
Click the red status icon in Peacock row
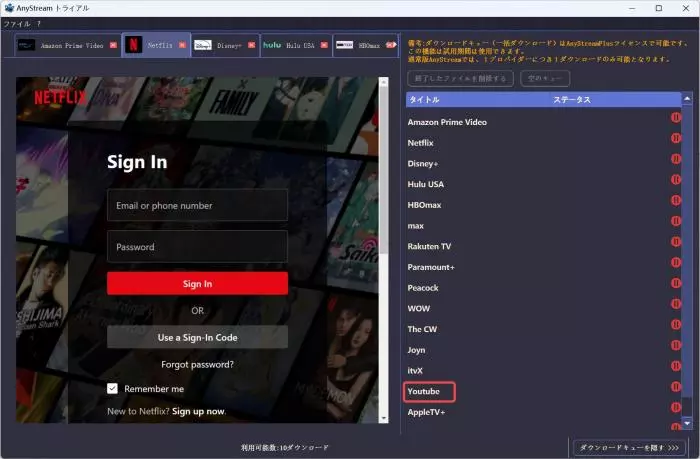tap(676, 283)
